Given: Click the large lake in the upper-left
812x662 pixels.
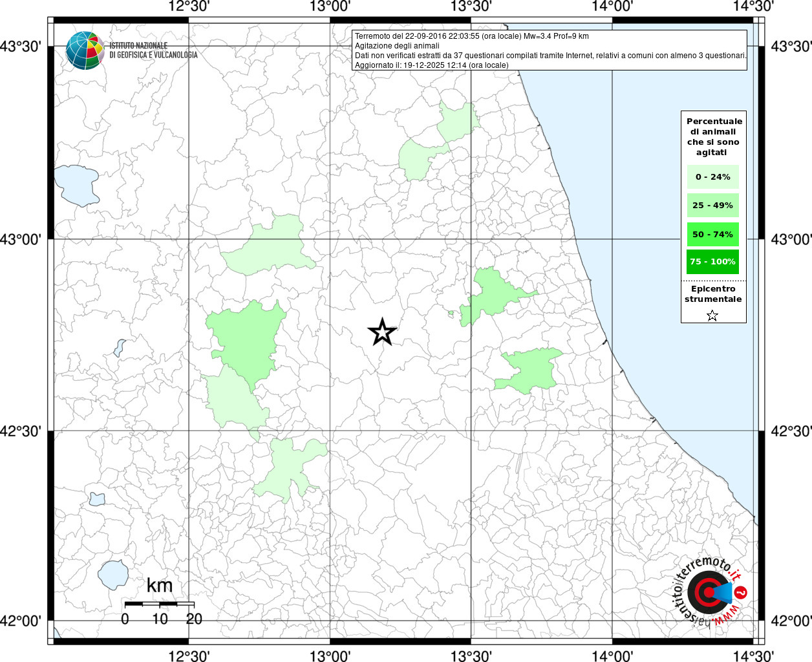Looking at the screenshot, I should [x=76, y=186].
